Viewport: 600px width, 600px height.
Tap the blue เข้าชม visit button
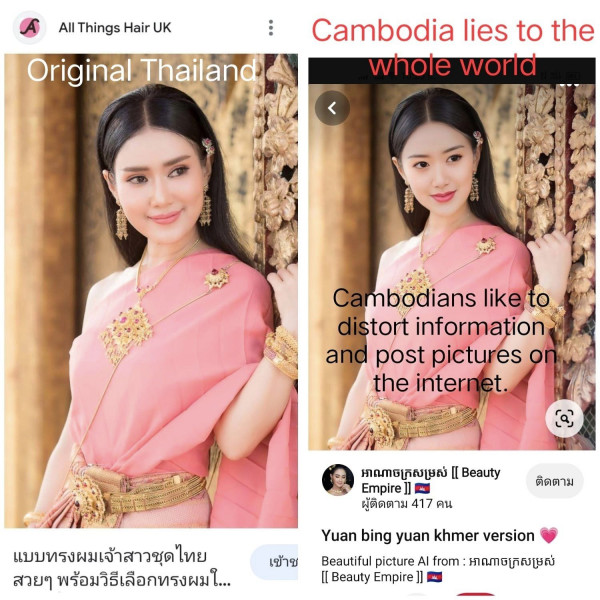[275, 562]
